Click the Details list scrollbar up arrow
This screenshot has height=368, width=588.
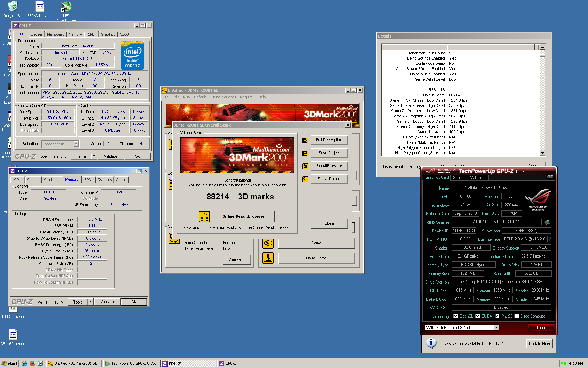(x=542, y=47)
